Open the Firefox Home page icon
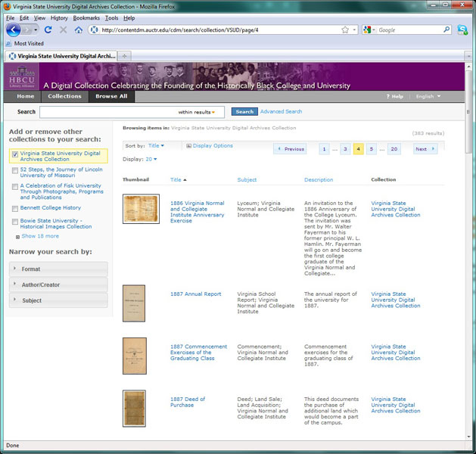Viewport: 476px width, 454px height. pos(79,30)
